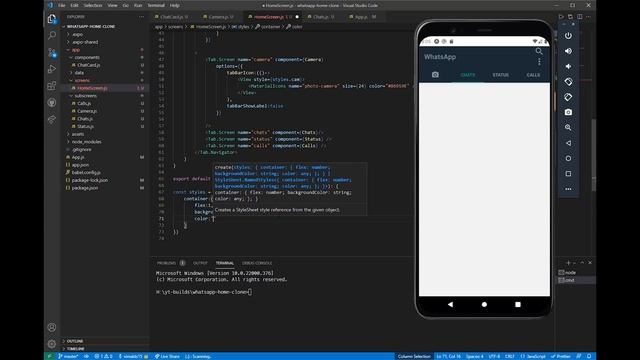Tap the phone's home navigation button

click(x=484, y=304)
